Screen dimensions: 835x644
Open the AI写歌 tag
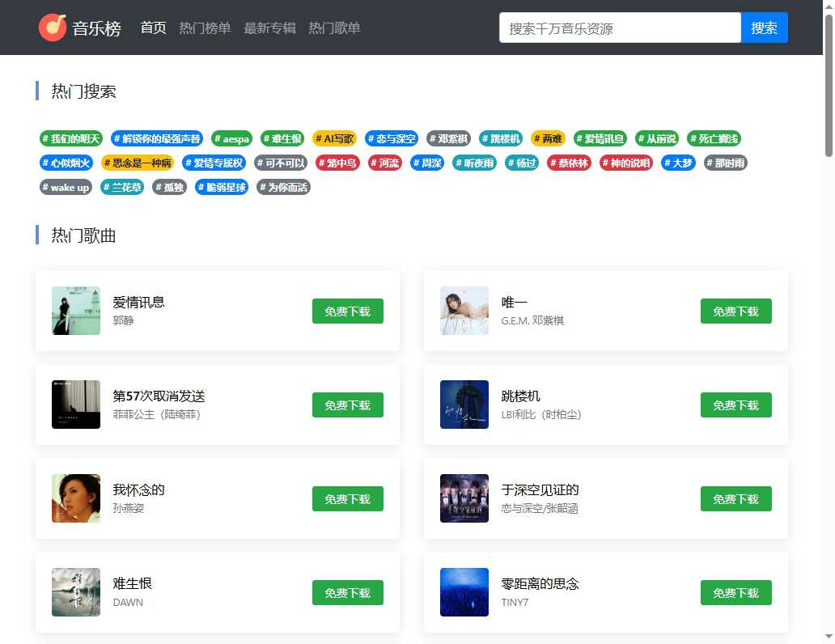point(334,138)
